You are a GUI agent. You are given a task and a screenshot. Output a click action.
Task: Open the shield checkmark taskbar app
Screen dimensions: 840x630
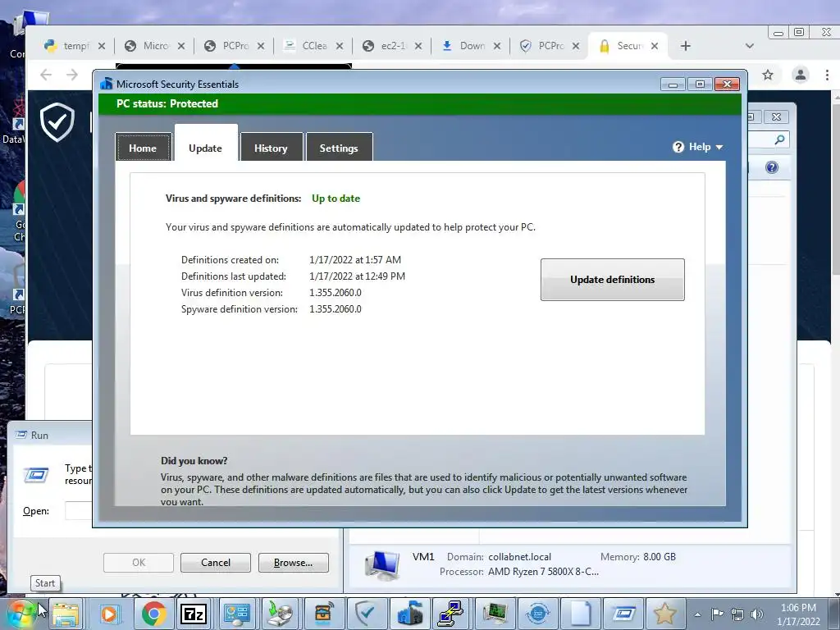(x=367, y=614)
